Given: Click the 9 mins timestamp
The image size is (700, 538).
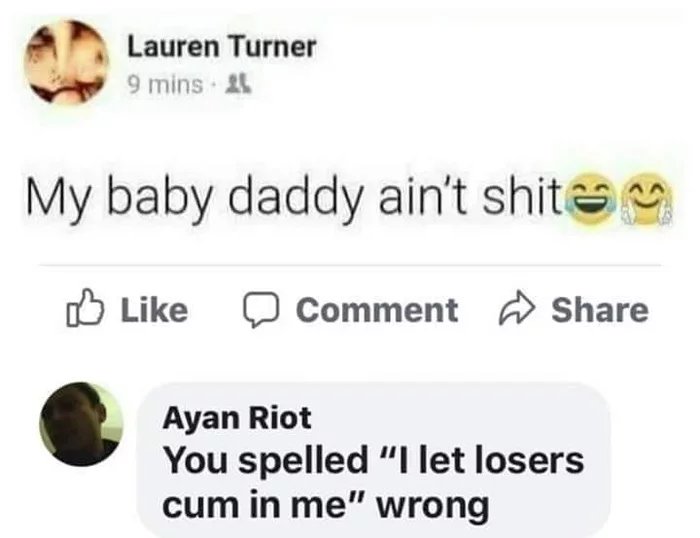Looking at the screenshot, I should [165, 85].
